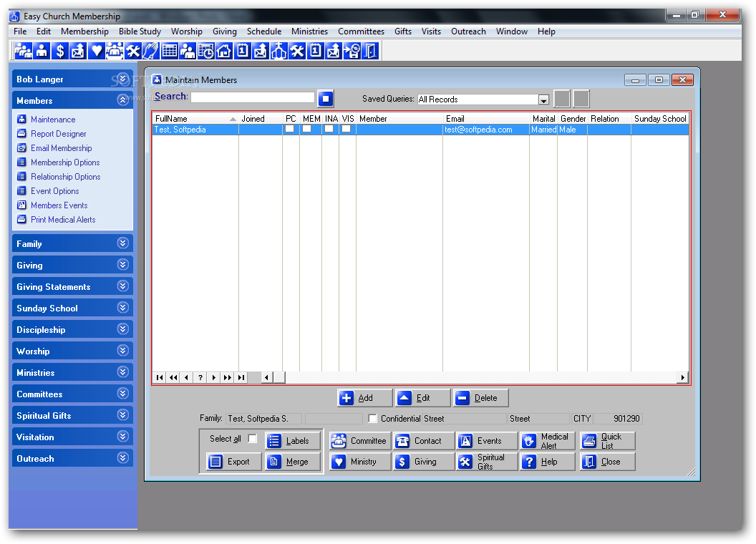The image size is (756, 544).
Task: Open the Bible Study menu
Action: click(x=139, y=31)
